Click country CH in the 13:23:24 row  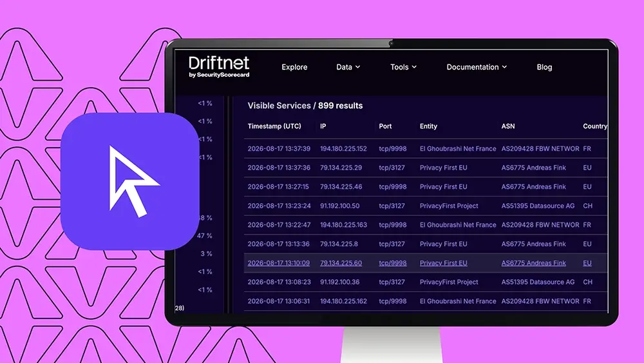tap(587, 206)
